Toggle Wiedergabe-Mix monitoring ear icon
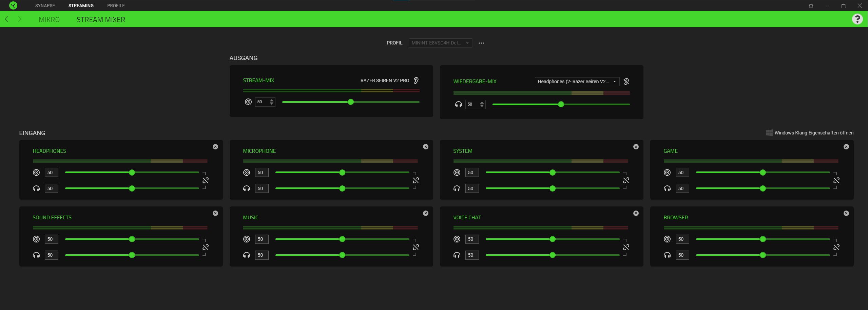The image size is (868, 310). [x=626, y=81]
